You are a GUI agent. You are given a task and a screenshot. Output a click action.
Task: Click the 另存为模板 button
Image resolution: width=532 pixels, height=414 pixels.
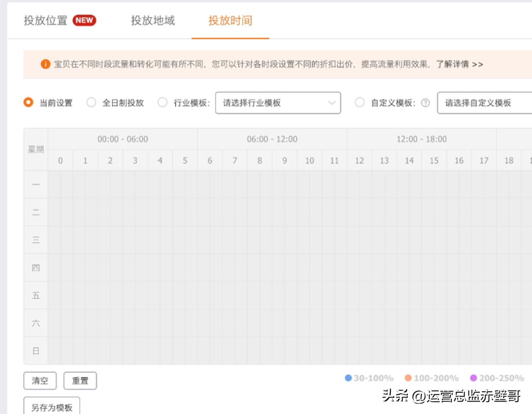52,407
